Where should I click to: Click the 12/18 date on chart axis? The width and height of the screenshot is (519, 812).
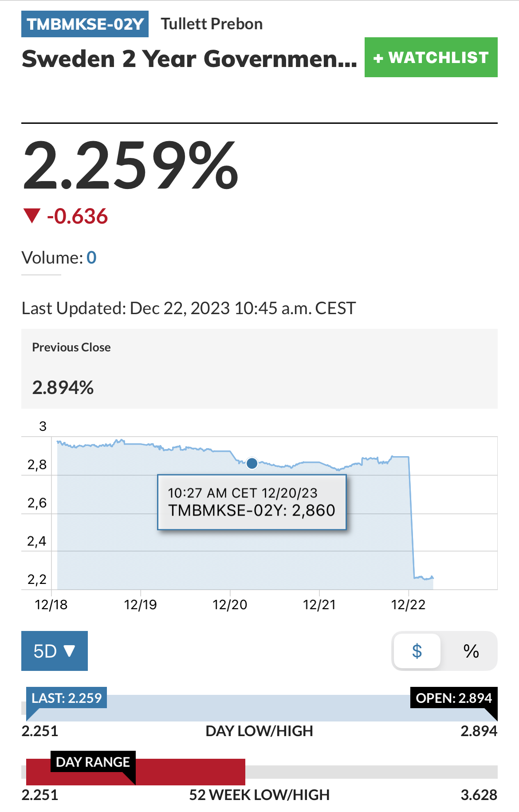pyautogui.click(x=51, y=605)
